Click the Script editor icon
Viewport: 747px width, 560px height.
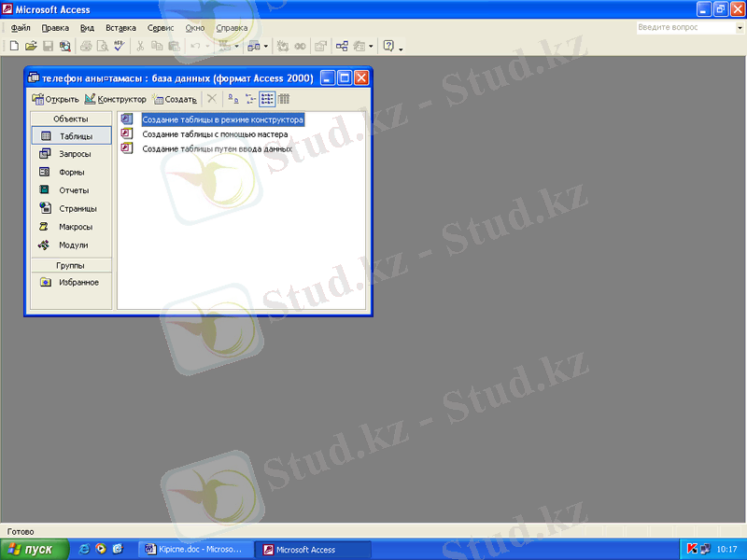[x=300, y=46]
